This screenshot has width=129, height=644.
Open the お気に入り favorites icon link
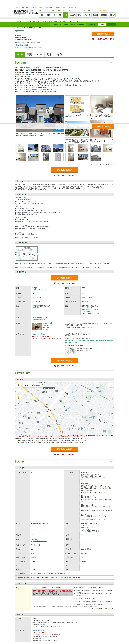click(x=56, y=24)
